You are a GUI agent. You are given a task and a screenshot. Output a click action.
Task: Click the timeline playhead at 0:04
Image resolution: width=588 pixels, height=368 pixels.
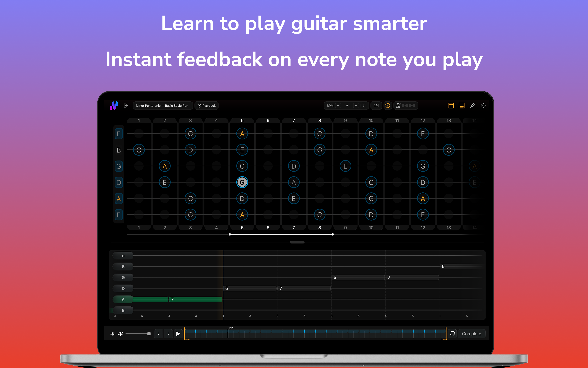(228, 333)
